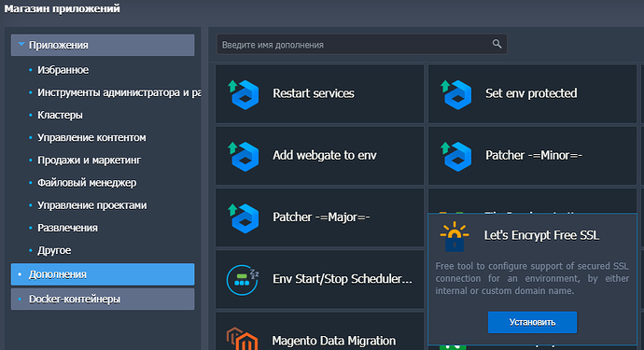The width and height of the screenshot is (644, 350).
Task: Select Управление проектами category
Action: point(92,205)
